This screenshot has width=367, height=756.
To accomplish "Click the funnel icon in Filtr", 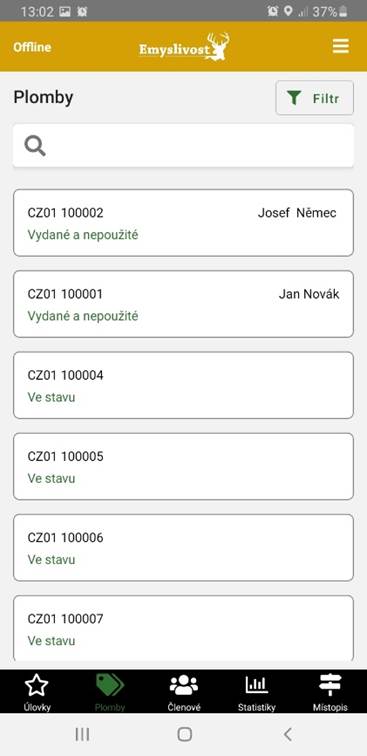I will pyautogui.click(x=294, y=98).
